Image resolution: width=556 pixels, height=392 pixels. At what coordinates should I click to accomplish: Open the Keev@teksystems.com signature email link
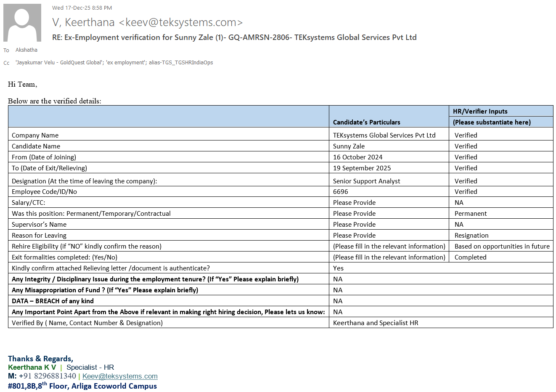coord(120,376)
